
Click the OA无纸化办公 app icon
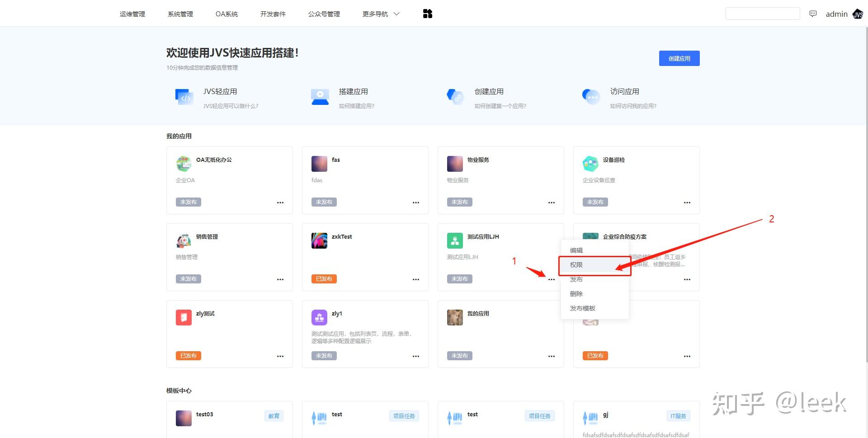coord(184,164)
